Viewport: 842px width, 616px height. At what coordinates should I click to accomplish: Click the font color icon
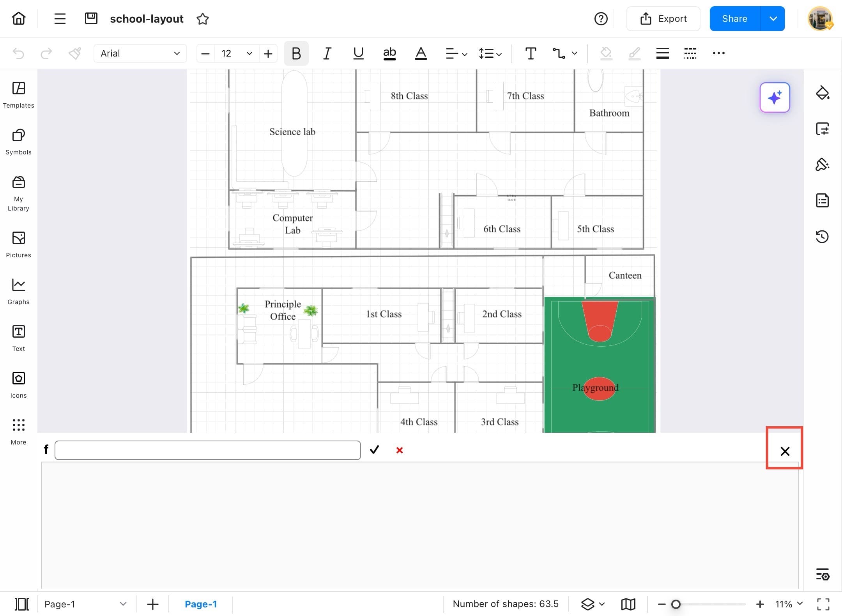(x=421, y=53)
